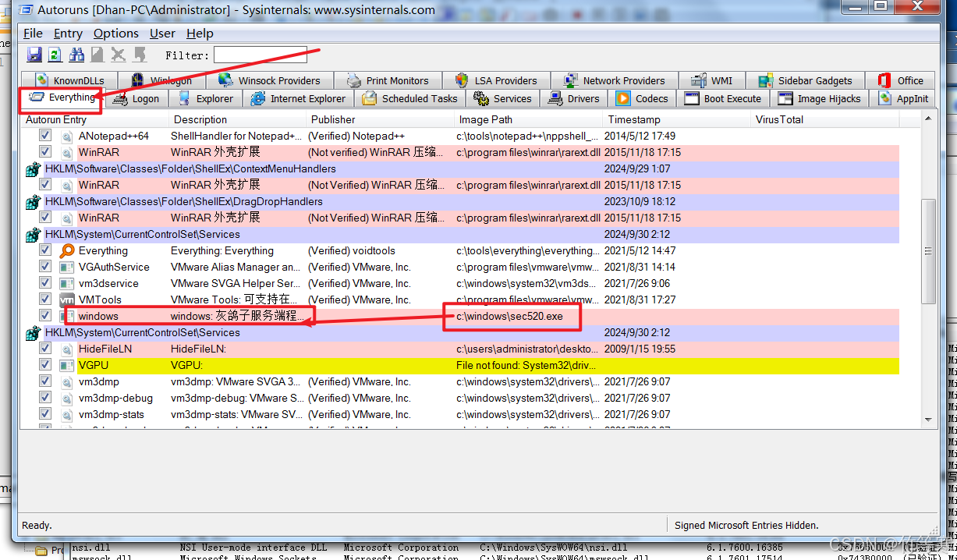Viewport: 957px width, 560px height.
Task: Open the Entry menu
Action: (x=68, y=34)
